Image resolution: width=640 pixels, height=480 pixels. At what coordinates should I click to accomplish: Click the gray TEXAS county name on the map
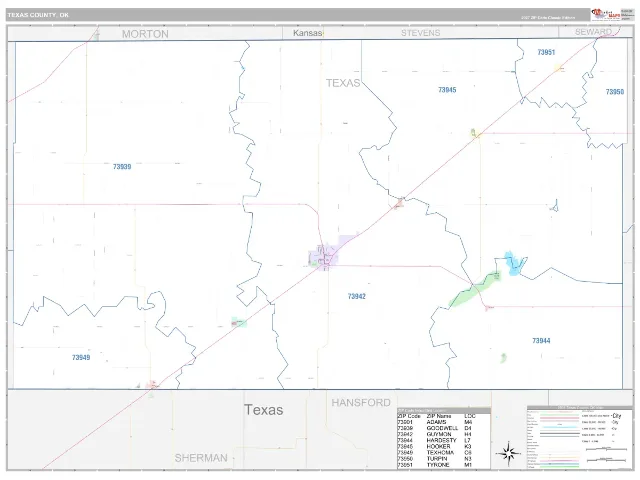(343, 83)
